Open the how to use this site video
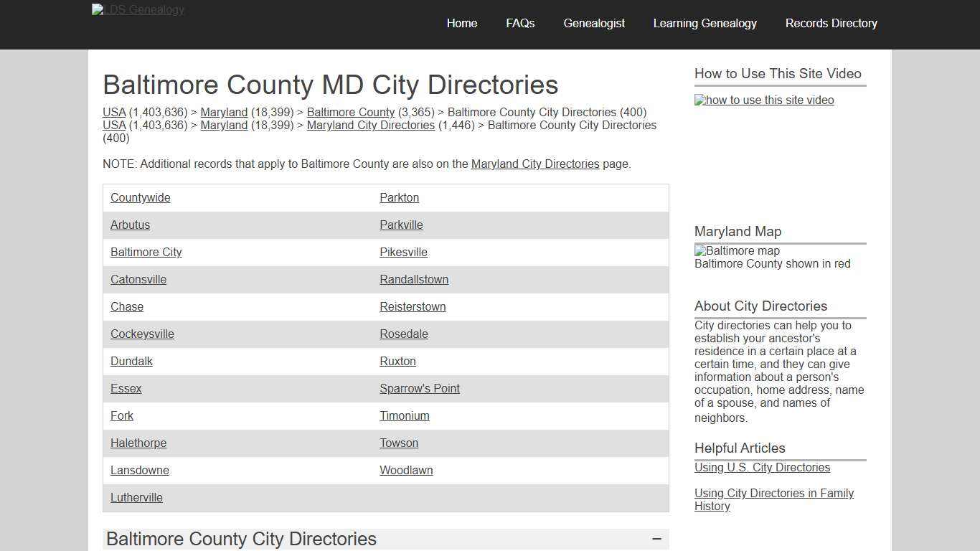 [x=763, y=100]
